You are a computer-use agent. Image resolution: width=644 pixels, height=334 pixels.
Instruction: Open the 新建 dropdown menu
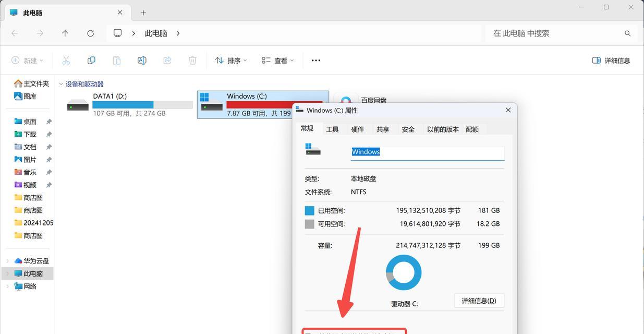point(27,61)
